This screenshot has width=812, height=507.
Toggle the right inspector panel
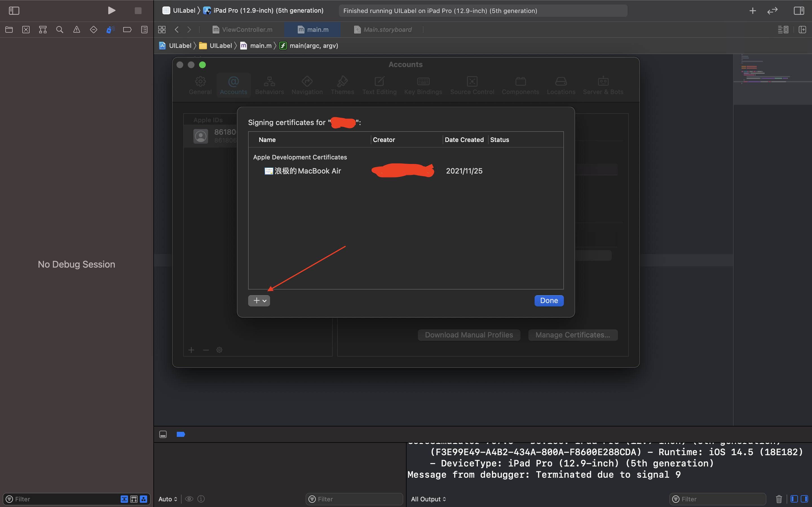point(798,11)
